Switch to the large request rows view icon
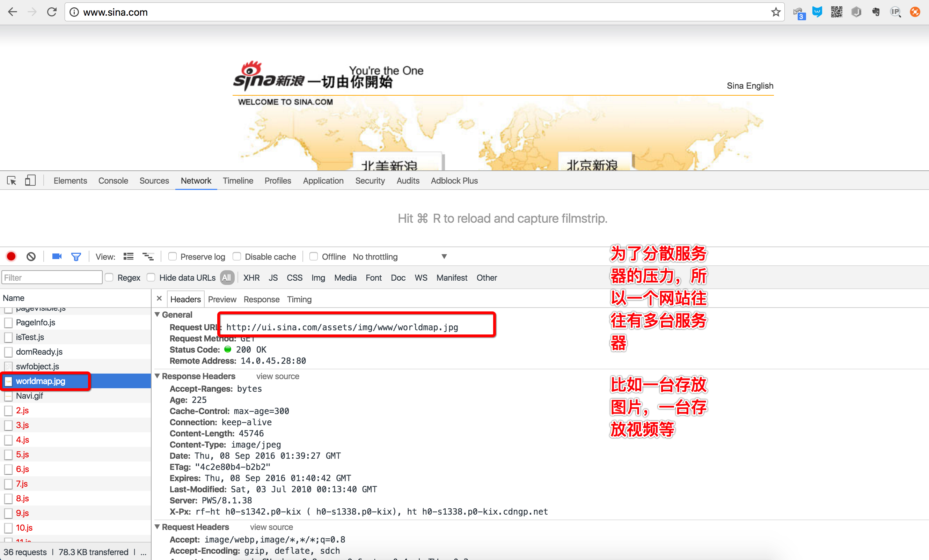This screenshot has height=560, width=929. coord(129,257)
